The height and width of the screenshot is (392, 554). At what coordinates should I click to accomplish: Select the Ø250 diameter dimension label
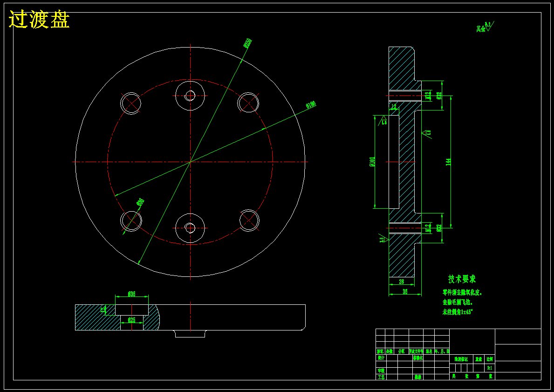click(248, 43)
